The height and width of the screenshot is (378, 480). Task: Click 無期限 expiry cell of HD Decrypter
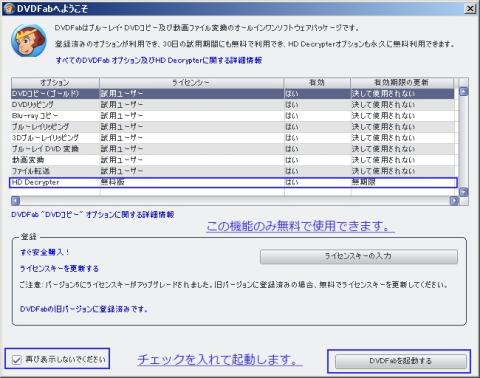coord(402,182)
